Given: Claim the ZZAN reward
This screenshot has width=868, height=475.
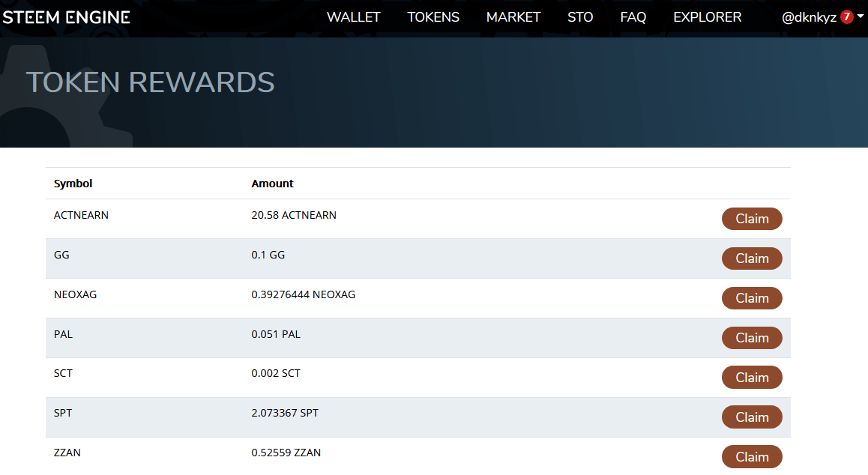Looking at the screenshot, I should 752,457.
